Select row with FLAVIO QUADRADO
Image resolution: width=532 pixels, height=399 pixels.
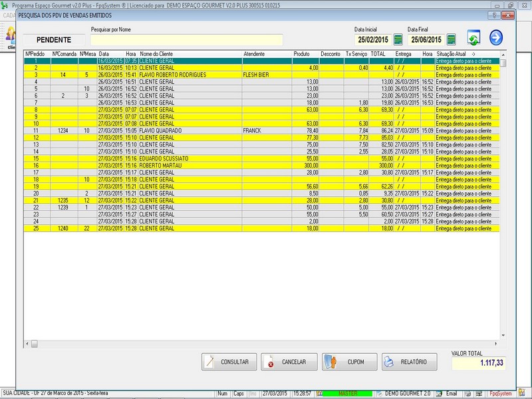261,130
